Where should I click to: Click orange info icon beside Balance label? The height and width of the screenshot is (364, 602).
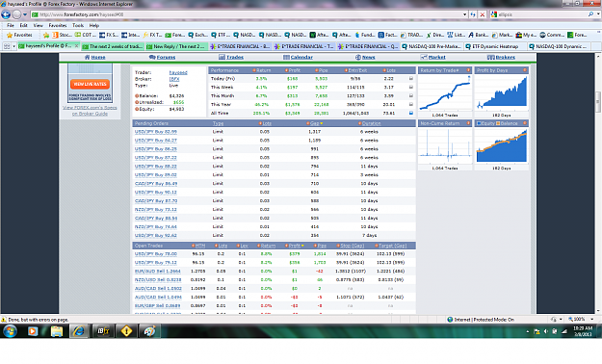point(137,96)
